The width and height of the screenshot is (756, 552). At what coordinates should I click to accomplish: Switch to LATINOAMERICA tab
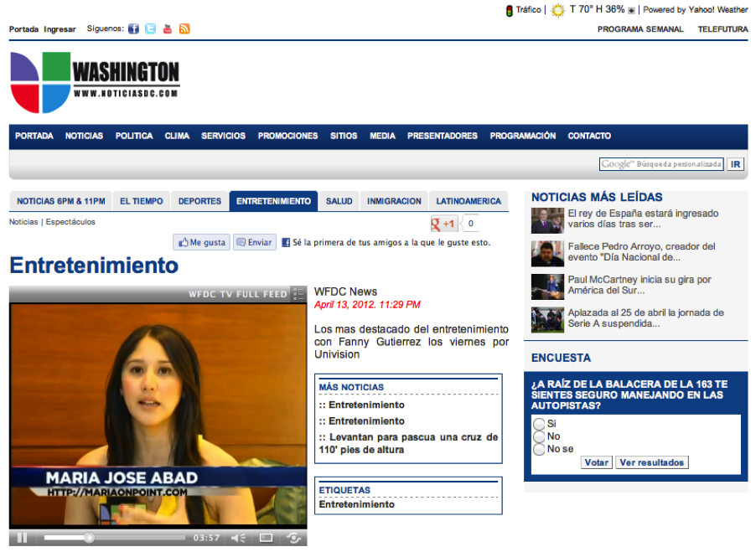(469, 201)
